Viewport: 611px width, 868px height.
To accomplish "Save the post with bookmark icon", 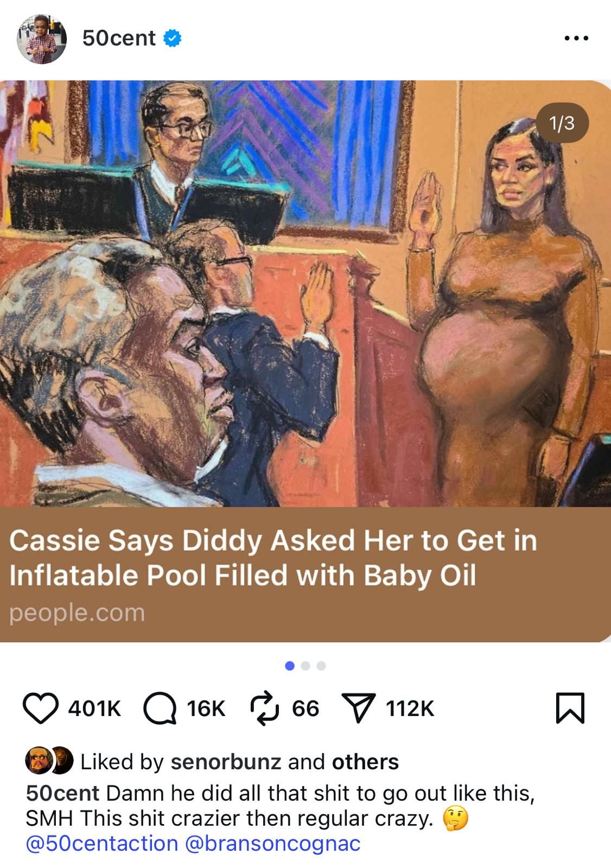I will pyautogui.click(x=570, y=709).
